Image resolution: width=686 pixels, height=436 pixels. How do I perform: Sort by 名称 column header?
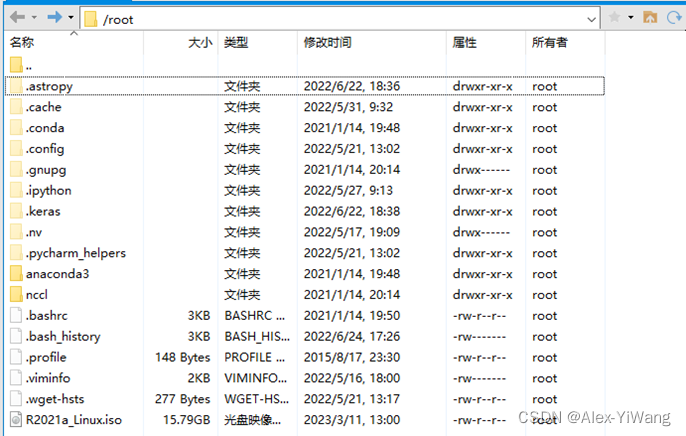pos(22,42)
